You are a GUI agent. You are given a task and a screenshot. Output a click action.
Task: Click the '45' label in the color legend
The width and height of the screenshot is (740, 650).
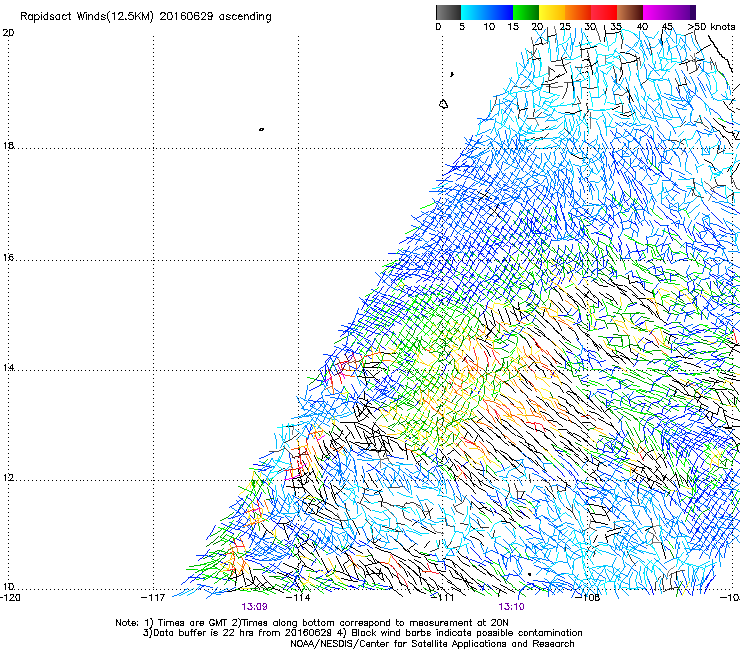pos(667,27)
